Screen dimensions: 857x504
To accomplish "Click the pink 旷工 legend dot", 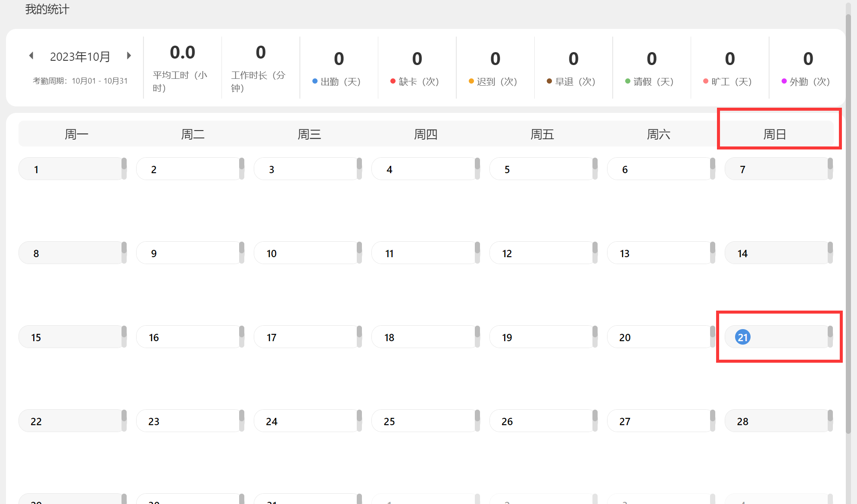I will 706,81.
